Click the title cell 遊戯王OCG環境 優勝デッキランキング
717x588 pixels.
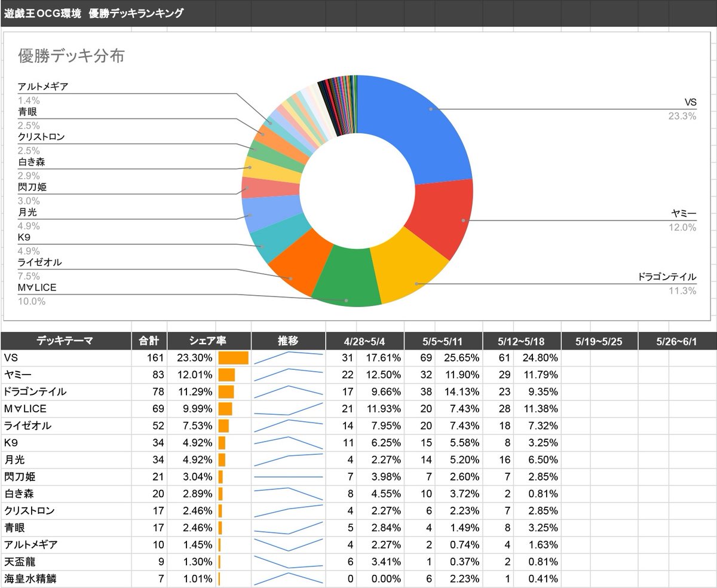click(x=94, y=13)
